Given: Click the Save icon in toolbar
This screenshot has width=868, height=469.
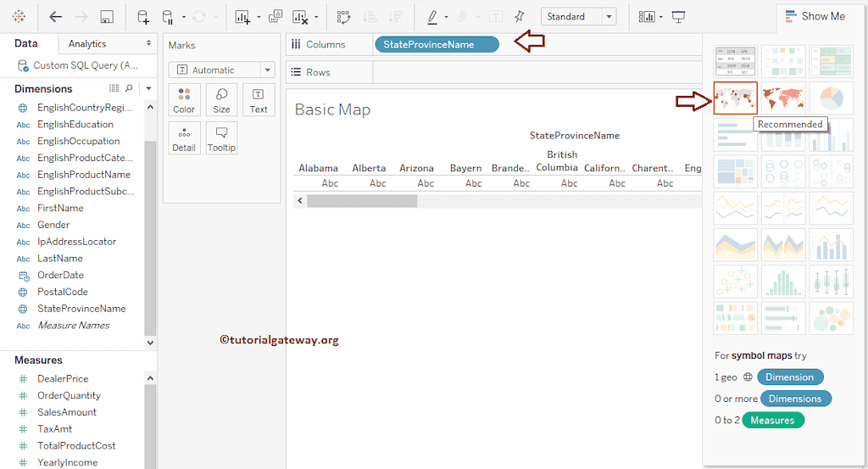Looking at the screenshot, I should [107, 17].
